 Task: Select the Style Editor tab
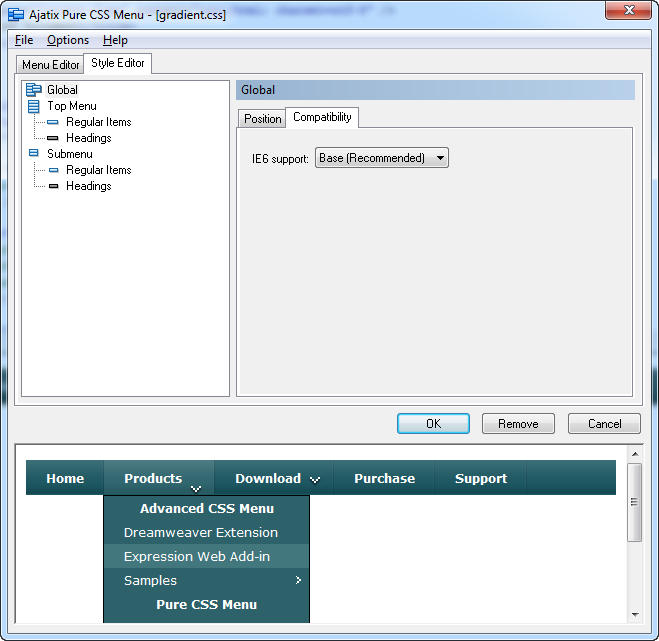coord(118,63)
